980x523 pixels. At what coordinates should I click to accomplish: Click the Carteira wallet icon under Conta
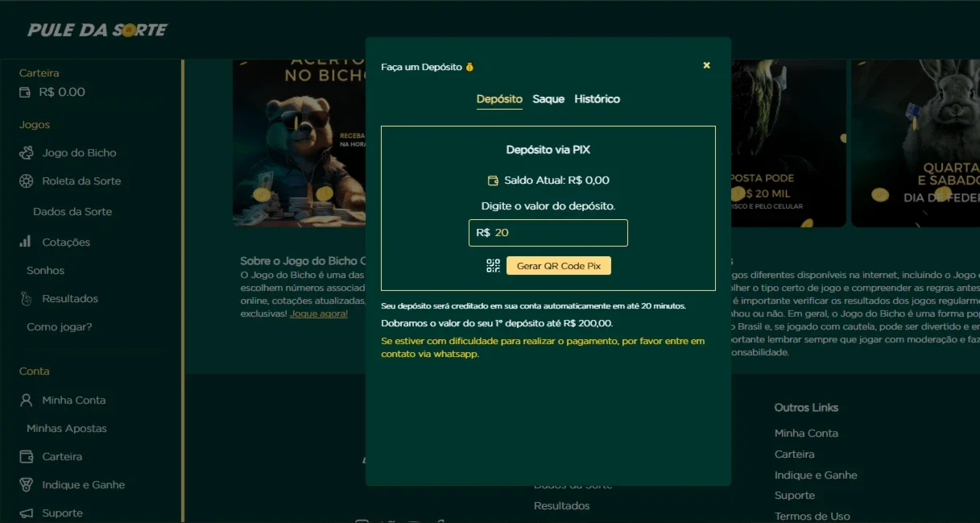pyautogui.click(x=27, y=456)
